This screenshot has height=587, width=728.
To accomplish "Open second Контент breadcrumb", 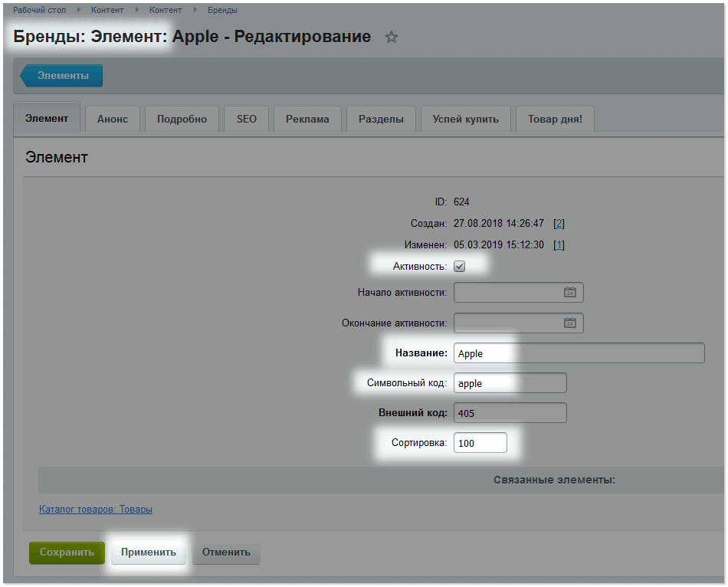I will [166, 10].
